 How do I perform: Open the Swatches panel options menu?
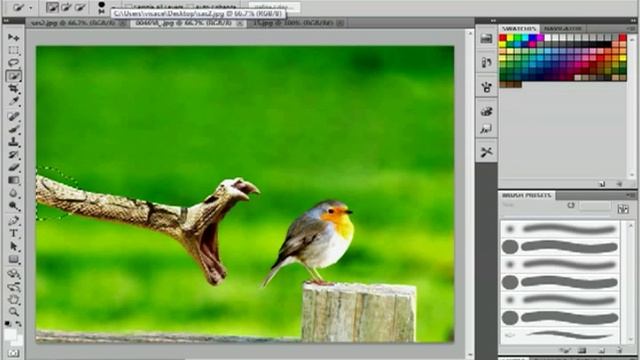[632, 28]
